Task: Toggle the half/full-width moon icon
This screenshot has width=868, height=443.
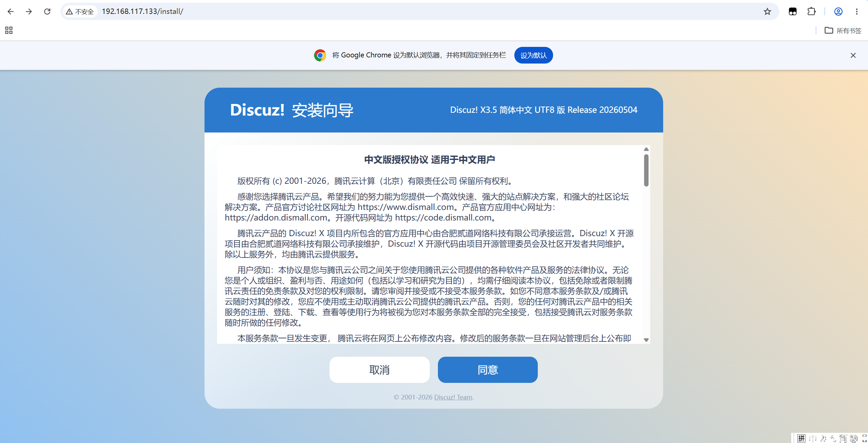Action: coord(823,438)
